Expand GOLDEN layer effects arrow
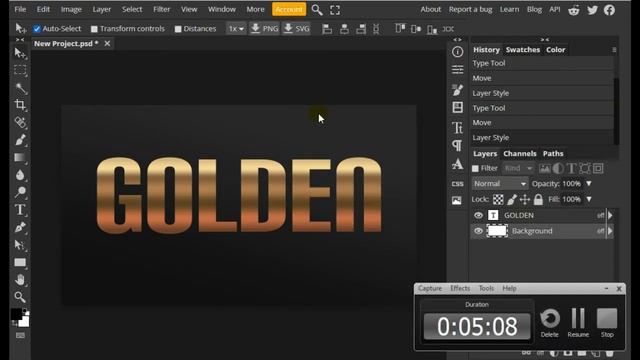640x360 pixels. point(610,215)
